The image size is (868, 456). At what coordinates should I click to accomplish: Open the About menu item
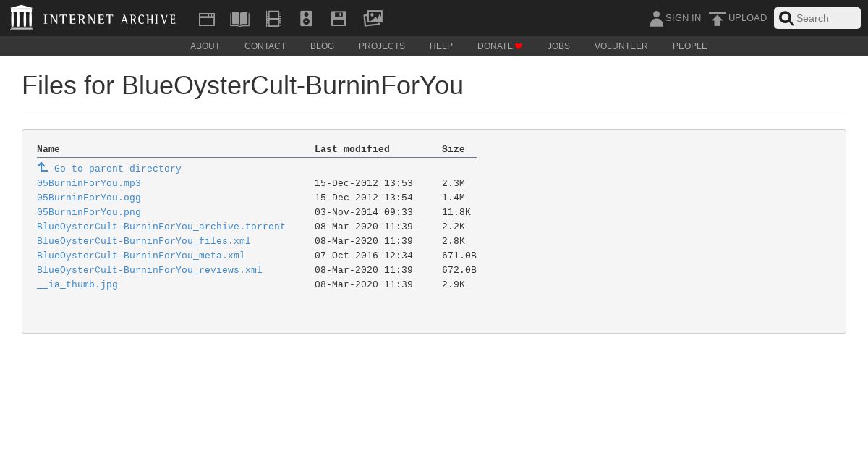pos(205,46)
